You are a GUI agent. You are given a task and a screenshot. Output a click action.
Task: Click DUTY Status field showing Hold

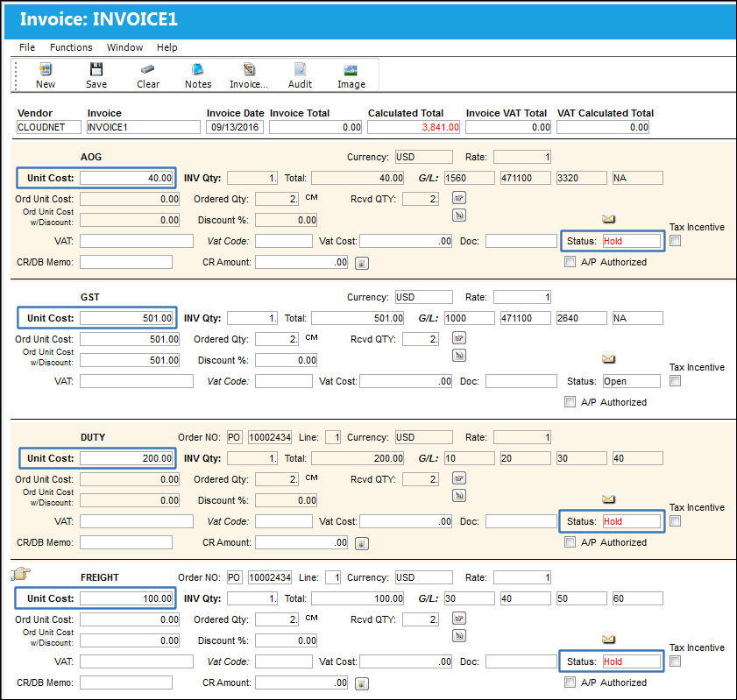coord(632,521)
